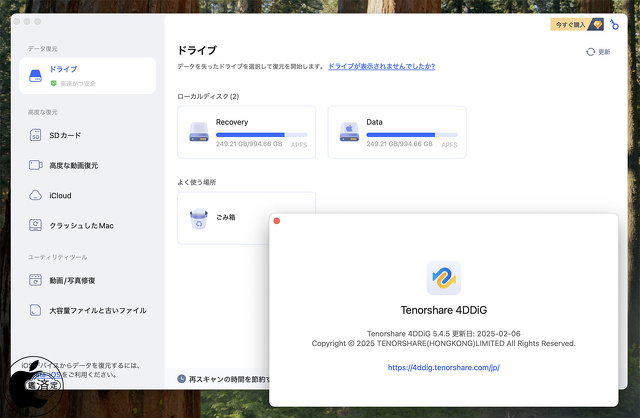
Task: Open the SD カード recovery option
Action: tap(87, 135)
